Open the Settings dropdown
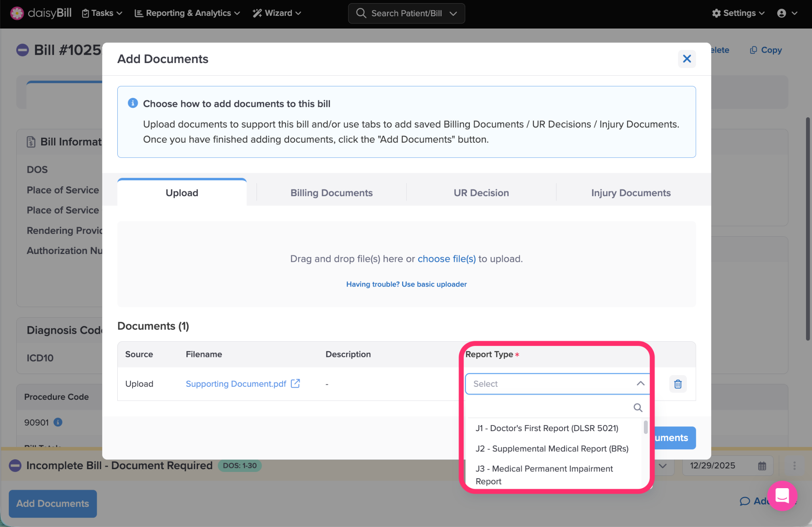The height and width of the screenshot is (527, 812). [x=738, y=13]
